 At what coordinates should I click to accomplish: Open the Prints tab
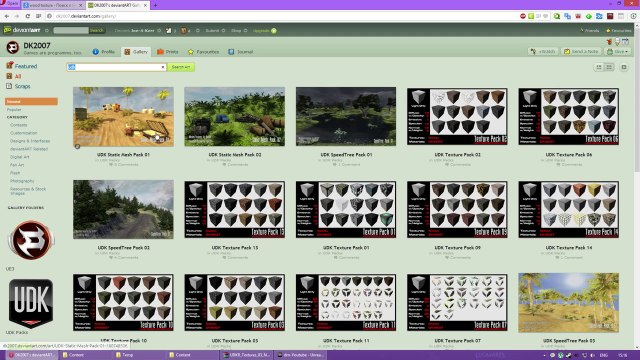tap(168, 52)
